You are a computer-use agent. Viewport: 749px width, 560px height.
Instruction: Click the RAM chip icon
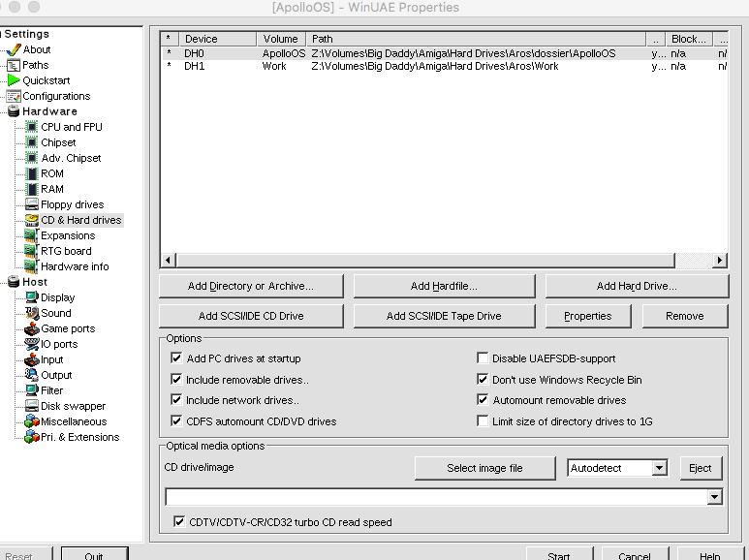click(32, 189)
